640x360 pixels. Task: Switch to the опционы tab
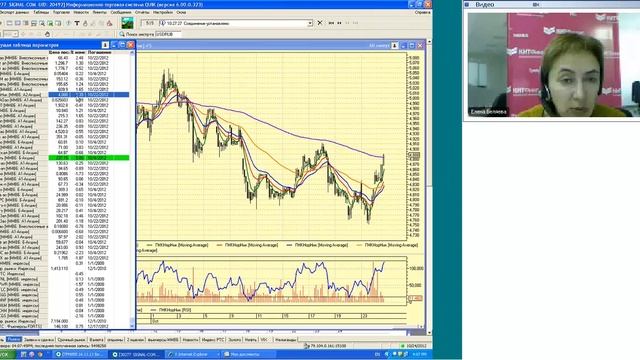[115, 340]
